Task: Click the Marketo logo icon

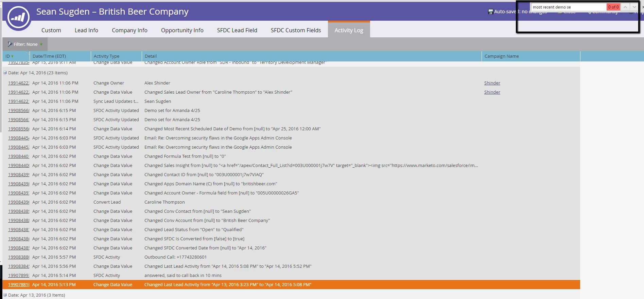Action: click(18, 17)
